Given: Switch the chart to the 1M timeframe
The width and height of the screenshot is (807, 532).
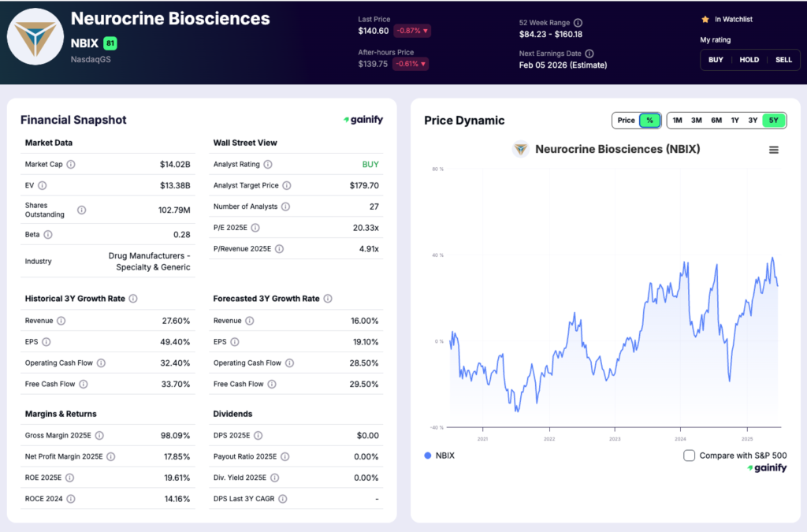Looking at the screenshot, I should point(676,120).
